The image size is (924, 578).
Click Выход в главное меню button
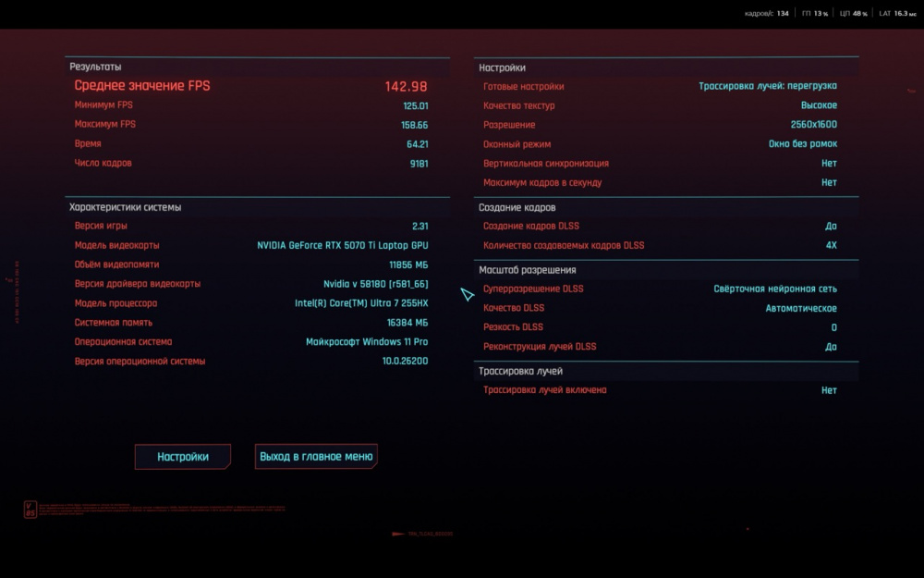[x=316, y=457]
